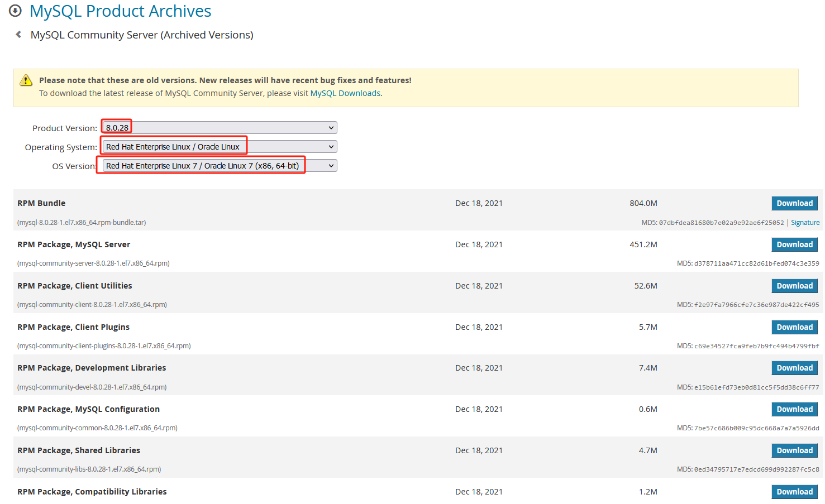
Task: Click the download circle icon beside MySQL Product Archives
Action: 15,11
